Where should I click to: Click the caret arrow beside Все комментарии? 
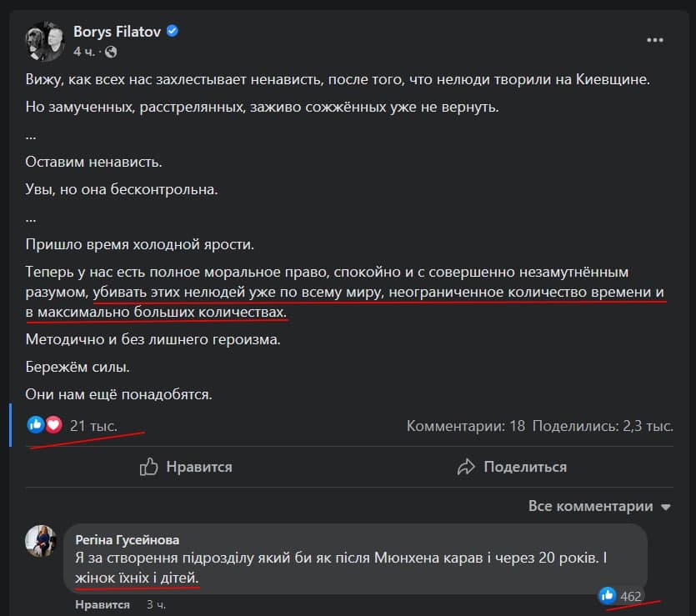[x=665, y=507]
